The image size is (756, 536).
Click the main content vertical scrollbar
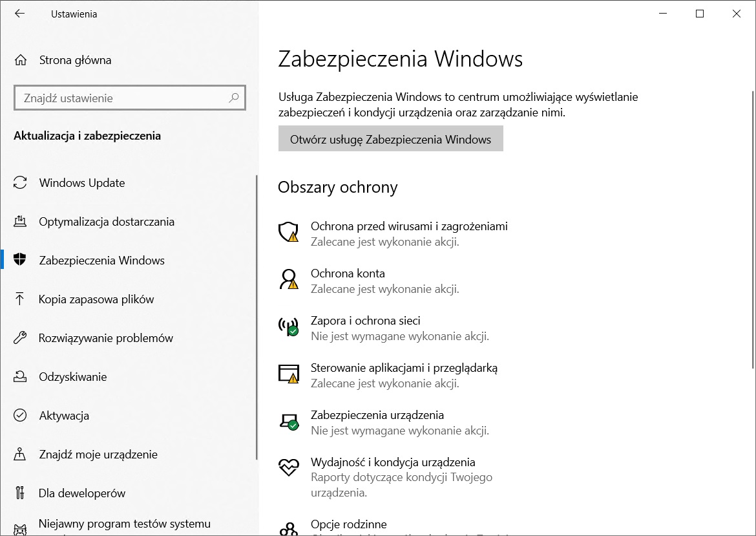pos(751,226)
